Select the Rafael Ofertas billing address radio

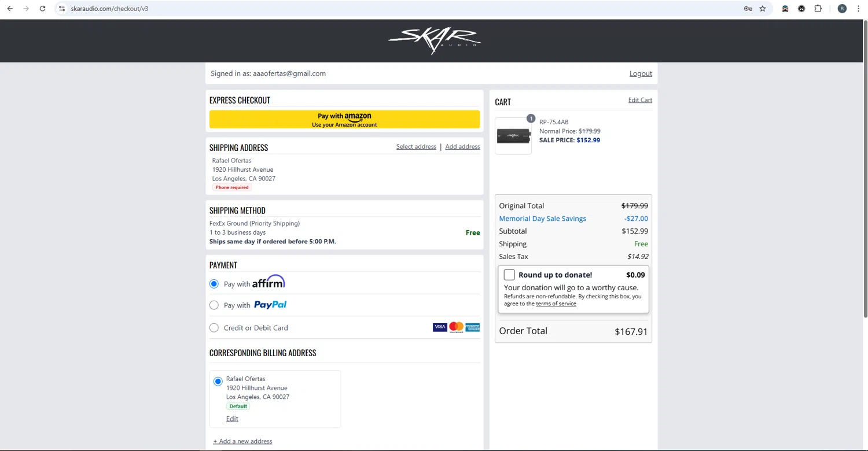pos(218,382)
